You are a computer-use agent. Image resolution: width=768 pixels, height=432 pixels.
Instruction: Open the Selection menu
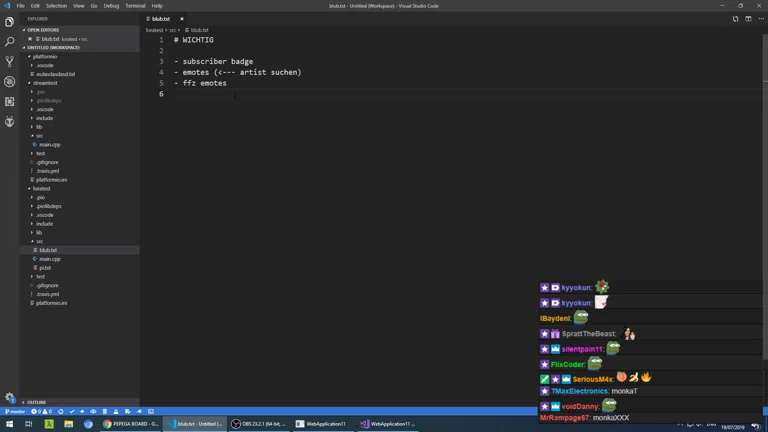[x=56, y=6]
